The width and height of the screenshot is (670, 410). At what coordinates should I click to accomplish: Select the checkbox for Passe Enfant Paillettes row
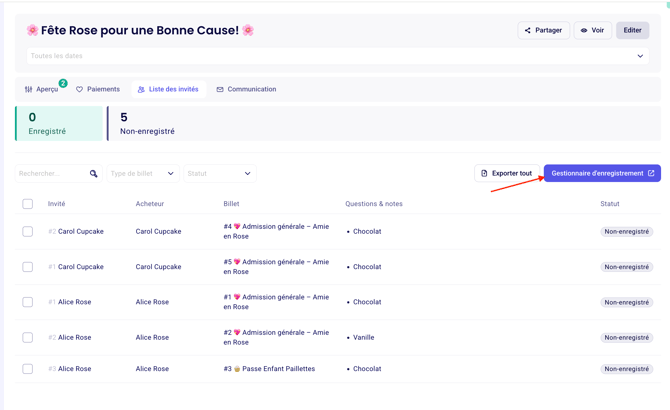point(28,369)
